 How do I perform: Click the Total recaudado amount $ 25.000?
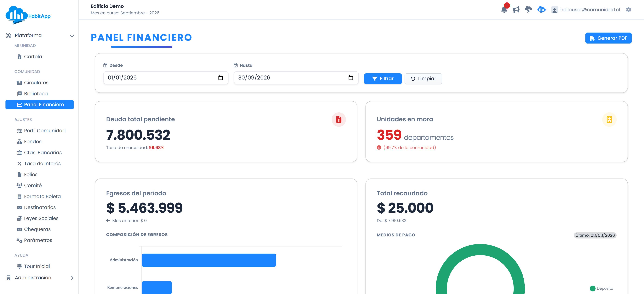coord(405,208)
